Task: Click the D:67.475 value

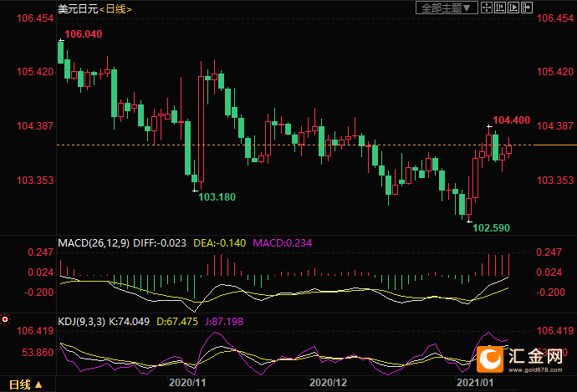Action: (177, 322)
